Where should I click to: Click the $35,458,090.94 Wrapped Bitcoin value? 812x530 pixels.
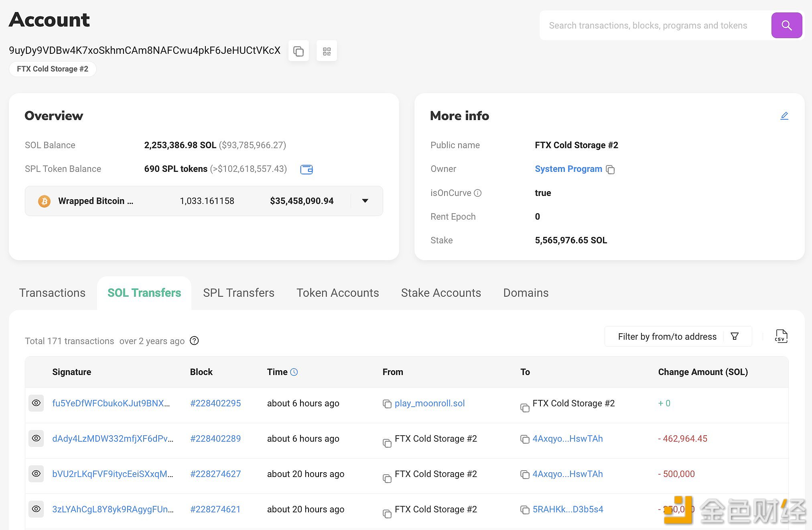click(302, 201)
